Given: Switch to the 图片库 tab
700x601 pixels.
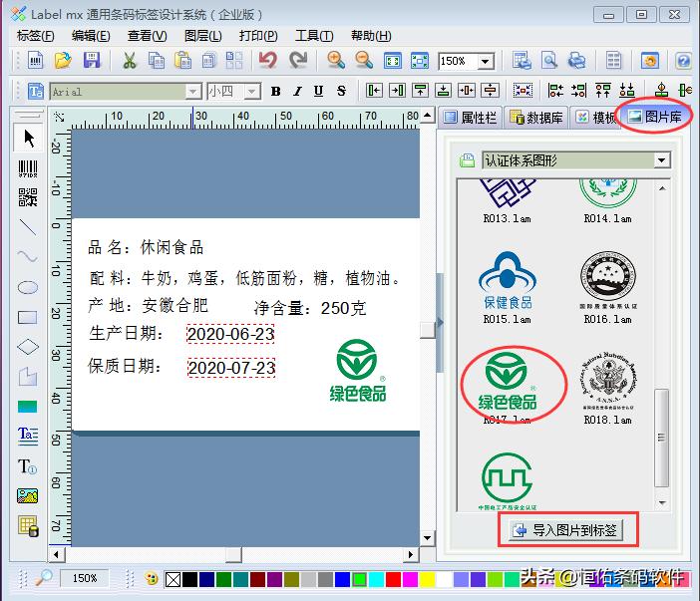Looking at the screenshot, I should click(655, 117).
